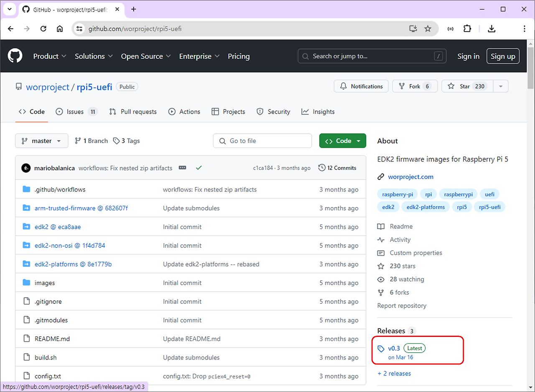Expand the Product menu
Image resolution: width=535 pixels, height=392 pixels.
[x=50, y=56]
